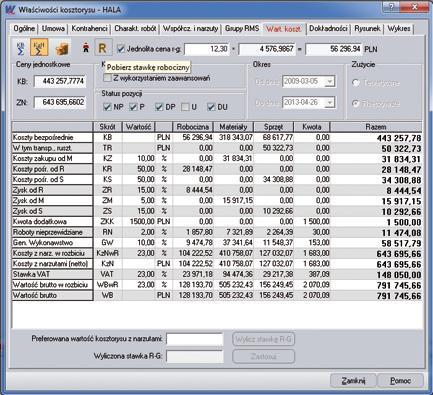Click the KB unit price field
This screenshot has height=395, width=433.
60,81
